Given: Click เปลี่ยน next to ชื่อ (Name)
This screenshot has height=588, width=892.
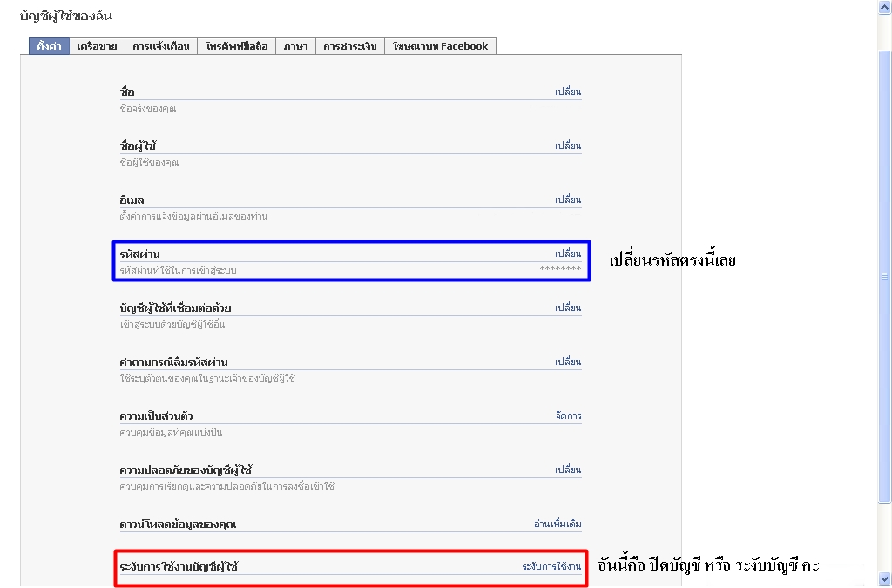Looking at the screenshot, I should click(568, 92).
